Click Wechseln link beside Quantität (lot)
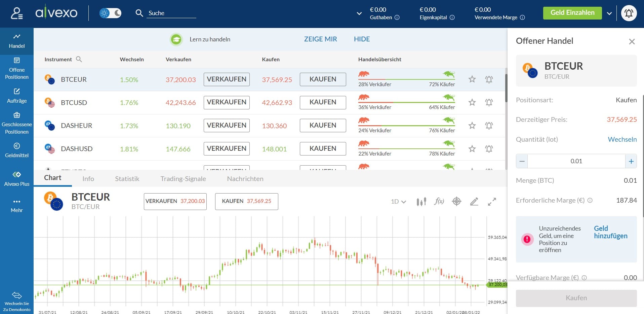644x314 pixels. click(x=622, y=139)
